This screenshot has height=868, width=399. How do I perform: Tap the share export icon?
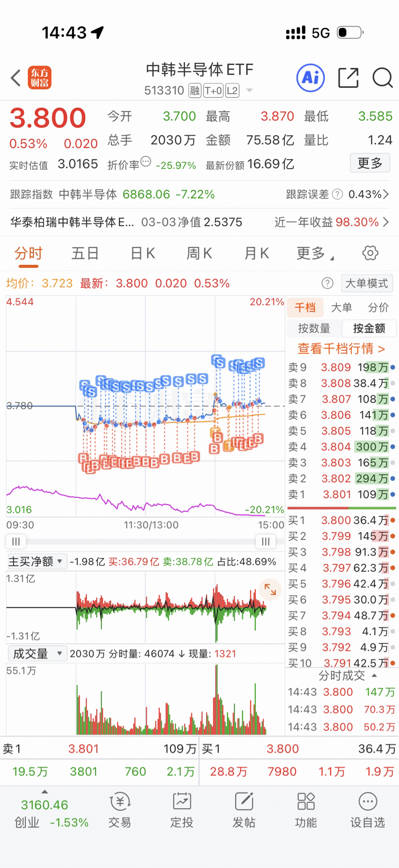tap(348, 78)
